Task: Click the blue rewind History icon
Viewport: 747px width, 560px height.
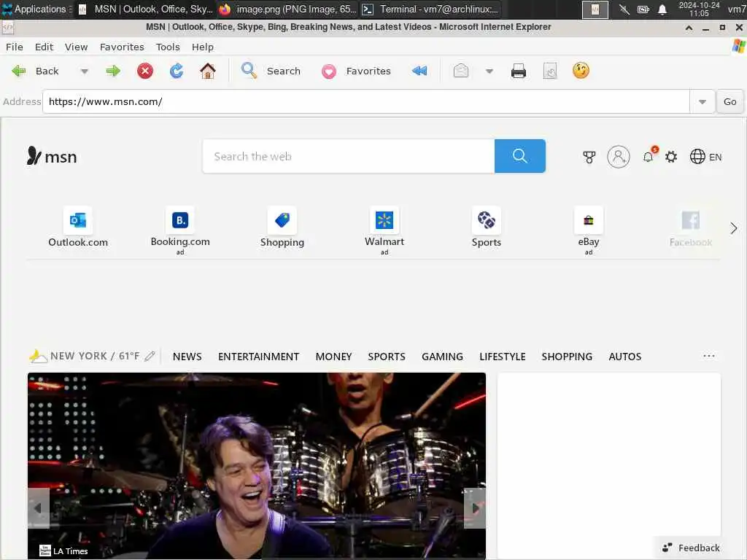Action: [419, 71]
